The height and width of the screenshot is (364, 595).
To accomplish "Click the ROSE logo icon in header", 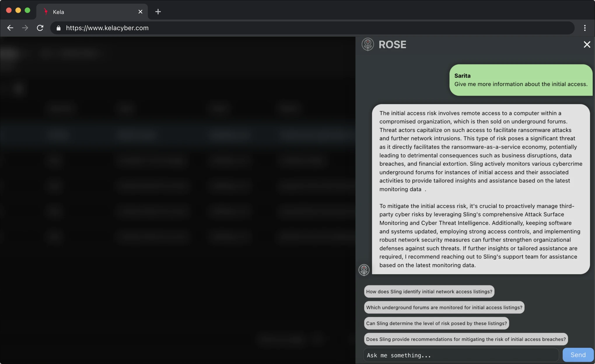I will (367, 44).
